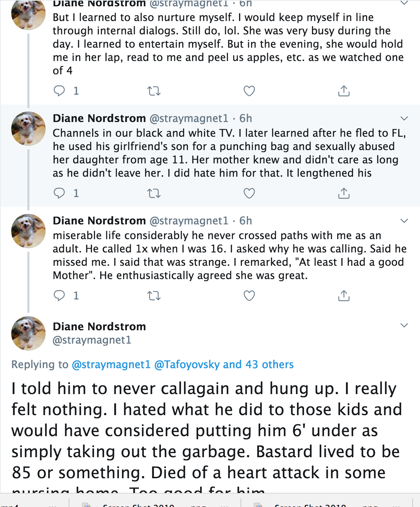Like the 'nurture myself' tweet
This screenshot has width=420, height=507.
click(249, 91)
